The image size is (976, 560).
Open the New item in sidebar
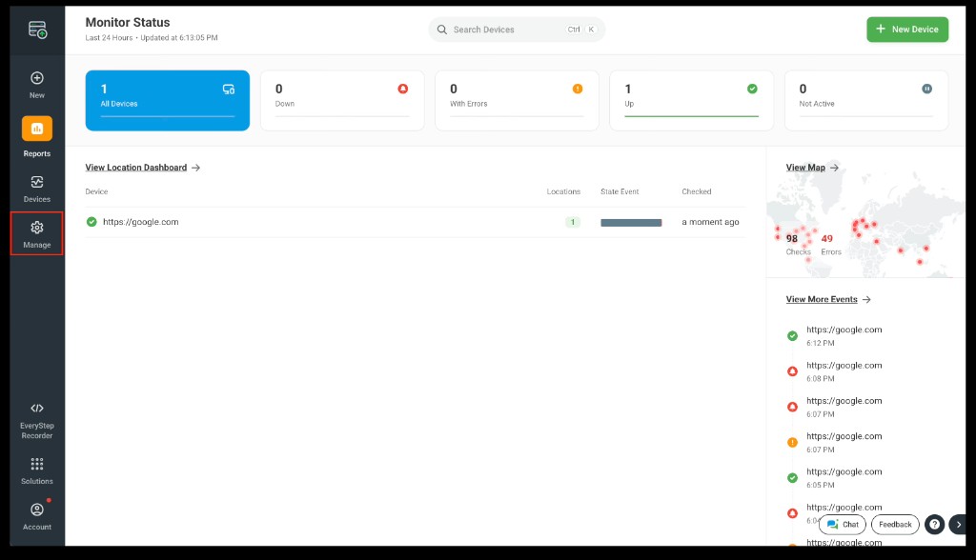[x=37, y=84]
